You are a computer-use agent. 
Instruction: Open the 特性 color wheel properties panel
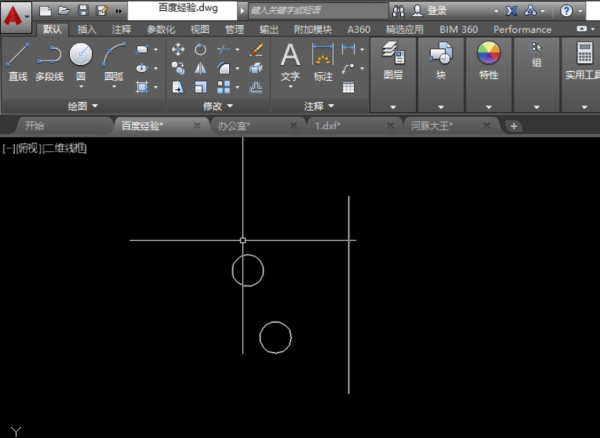[489, 61]
